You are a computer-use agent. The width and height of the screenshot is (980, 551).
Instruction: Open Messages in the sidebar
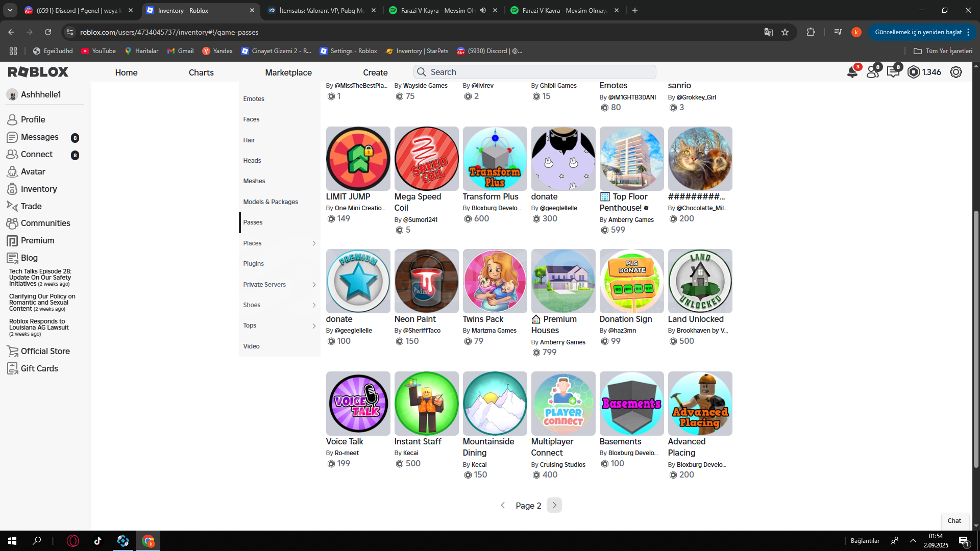click(40, 137)
